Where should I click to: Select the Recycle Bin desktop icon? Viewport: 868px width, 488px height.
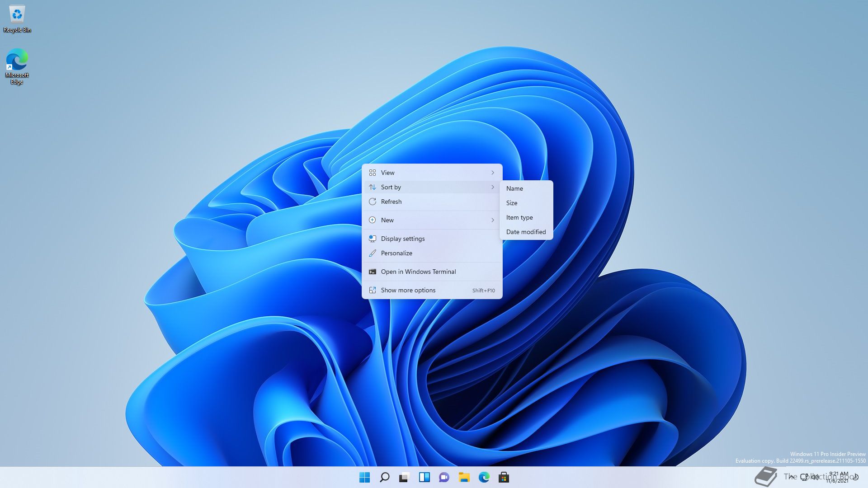pyautogui.click(x=17, y=19)
